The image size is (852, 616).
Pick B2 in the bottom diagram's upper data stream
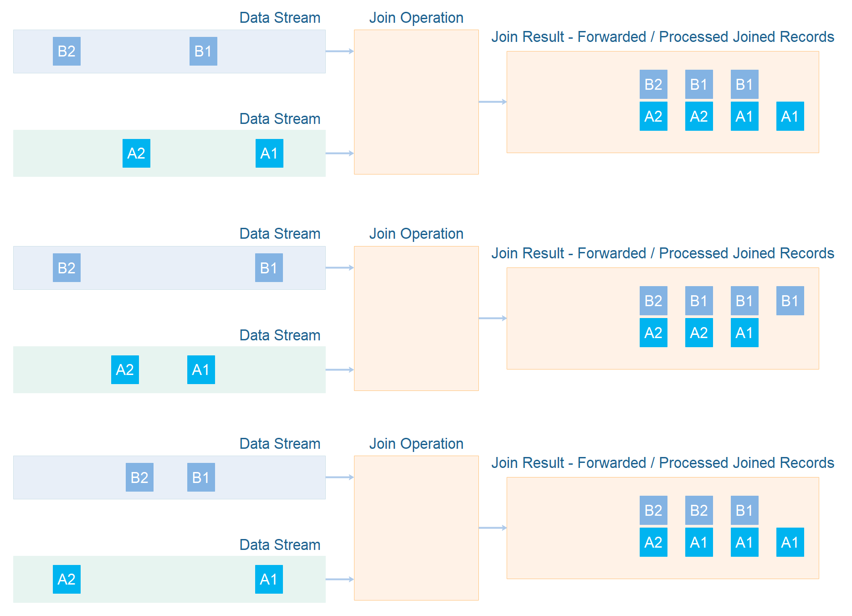tap(139, 477)
